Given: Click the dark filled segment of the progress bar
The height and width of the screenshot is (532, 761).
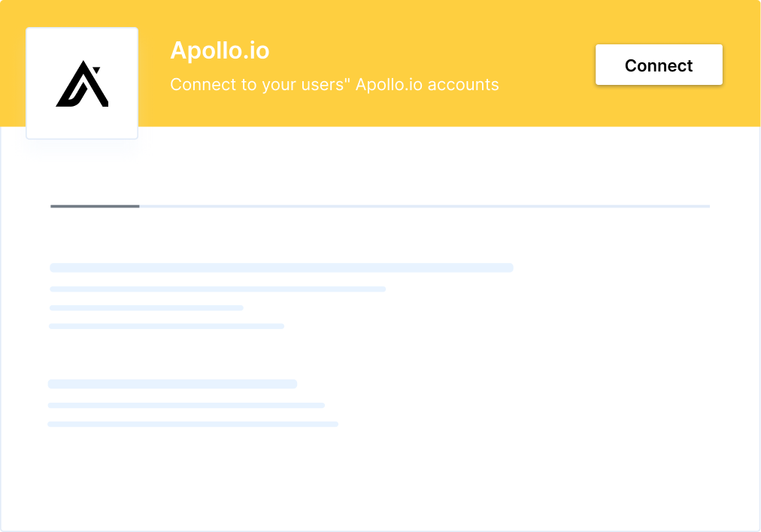Looking at the screenshot, I should pos(94,206).
